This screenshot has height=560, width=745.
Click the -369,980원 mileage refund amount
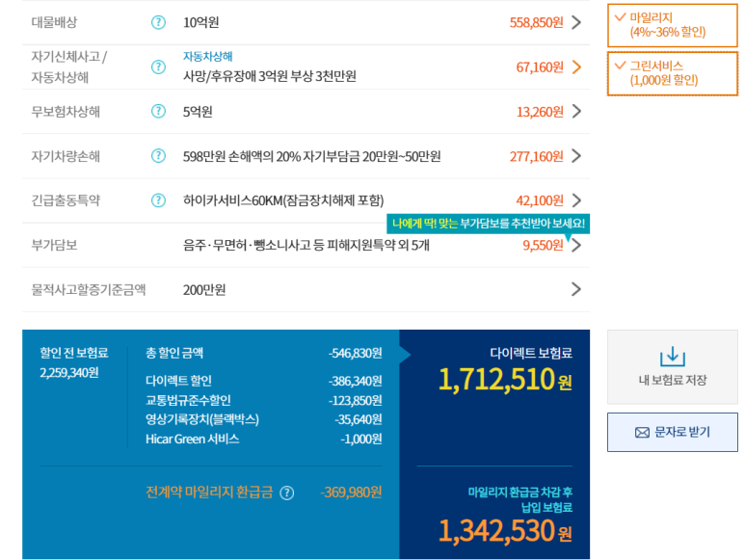pyautogui.click(x=351, y=493)
